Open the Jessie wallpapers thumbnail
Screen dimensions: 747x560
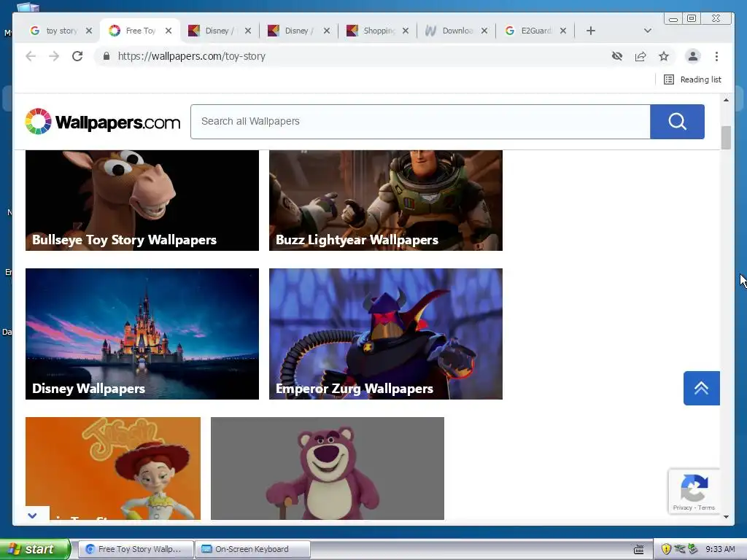tap(113, 468)
